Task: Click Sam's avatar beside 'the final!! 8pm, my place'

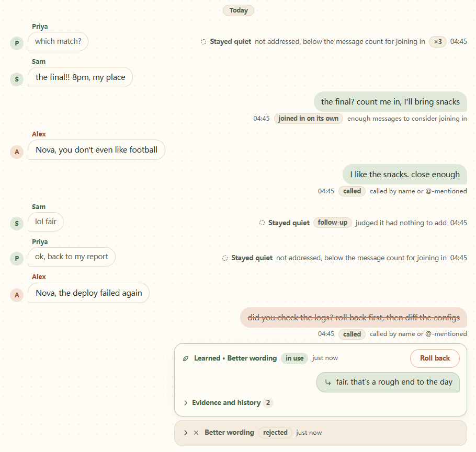Action: click(17, 79)
